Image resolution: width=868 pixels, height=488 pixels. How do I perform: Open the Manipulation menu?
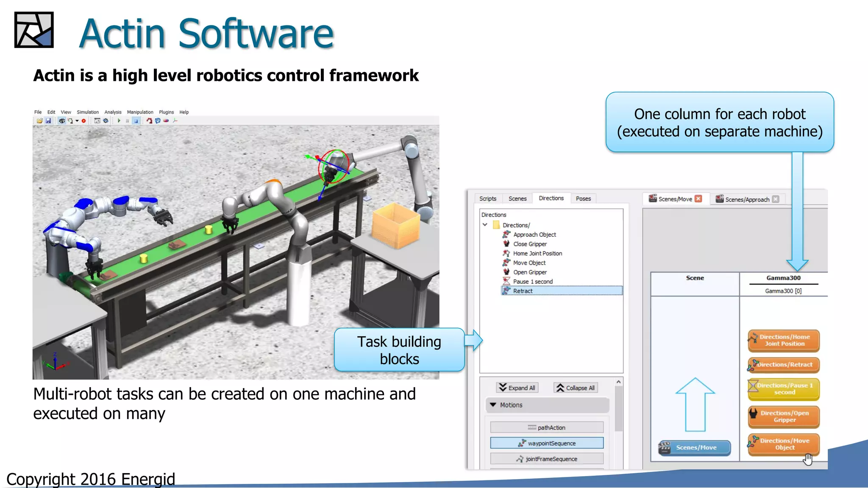pyautogui.click(x=140, y=112)
